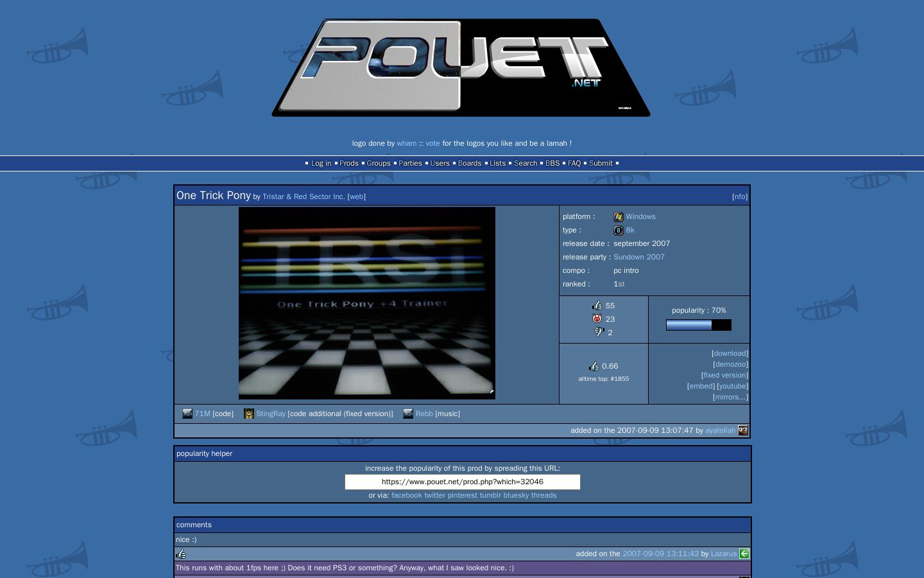Click the thumbs-up icon beside 55
The image size is (924, 578).
[597, 306]
